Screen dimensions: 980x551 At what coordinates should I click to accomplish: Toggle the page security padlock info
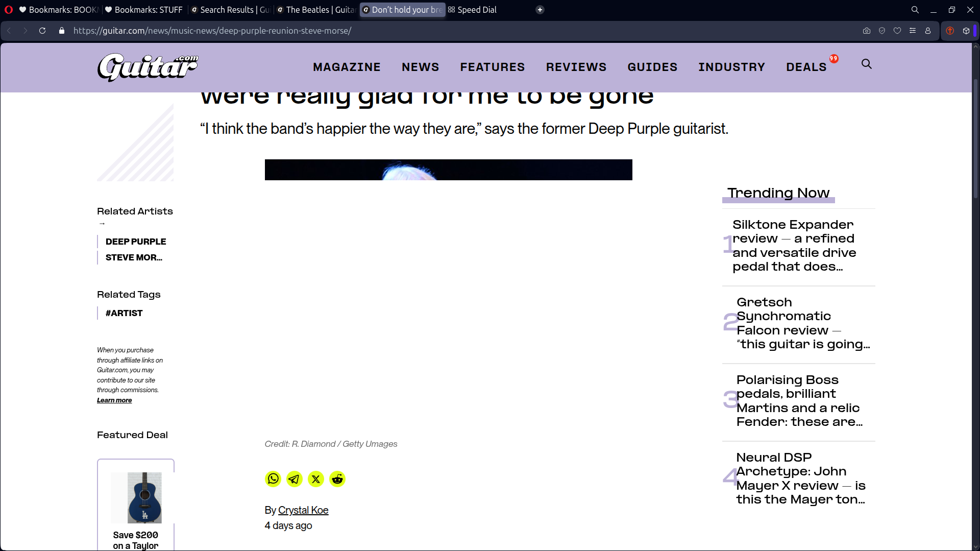(61, 31)
